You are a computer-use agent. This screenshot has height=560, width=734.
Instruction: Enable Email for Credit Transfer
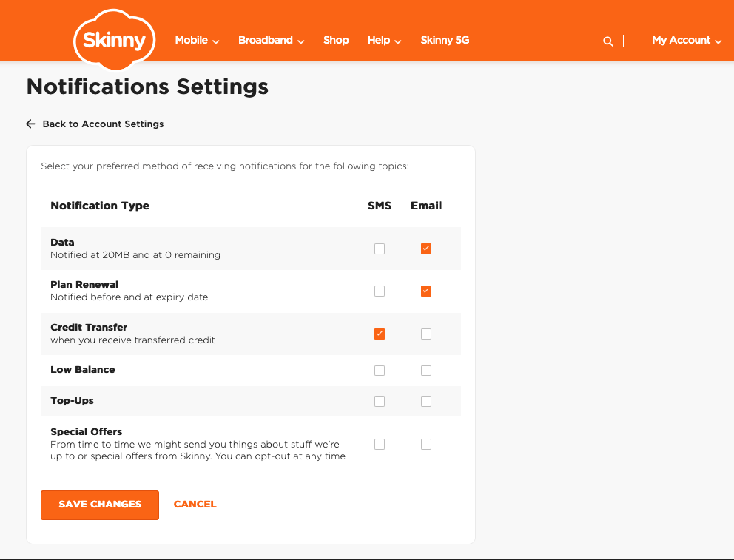point(426,334)
